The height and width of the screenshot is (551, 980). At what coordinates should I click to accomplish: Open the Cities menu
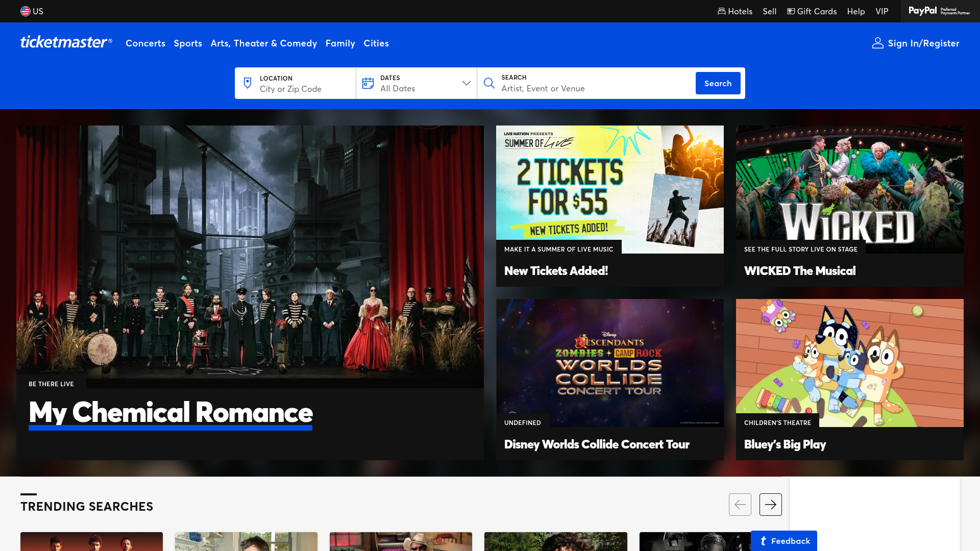point(376,43)
